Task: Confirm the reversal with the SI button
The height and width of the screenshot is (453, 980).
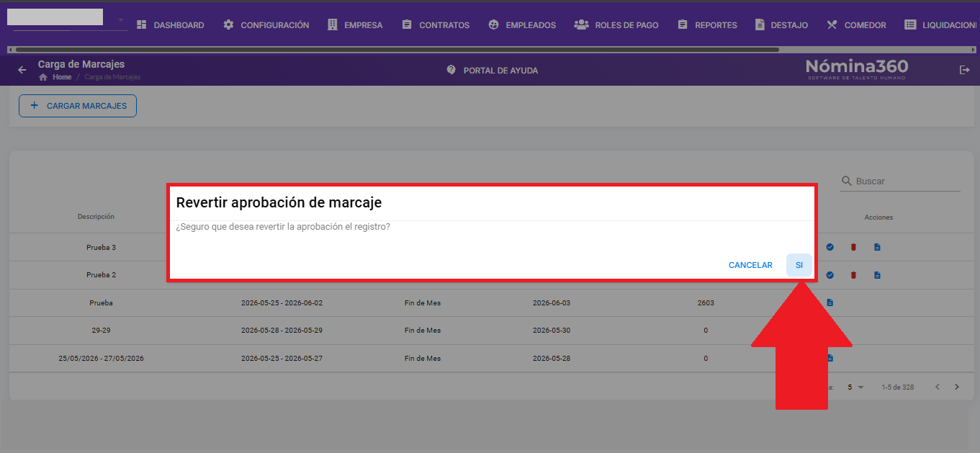Action: [799, 265]
